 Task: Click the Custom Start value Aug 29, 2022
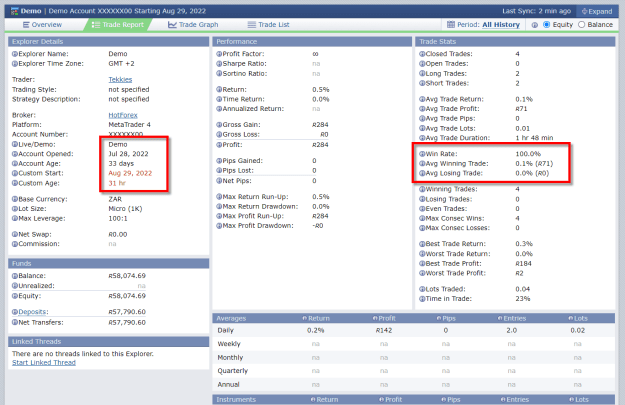[130, 173]
